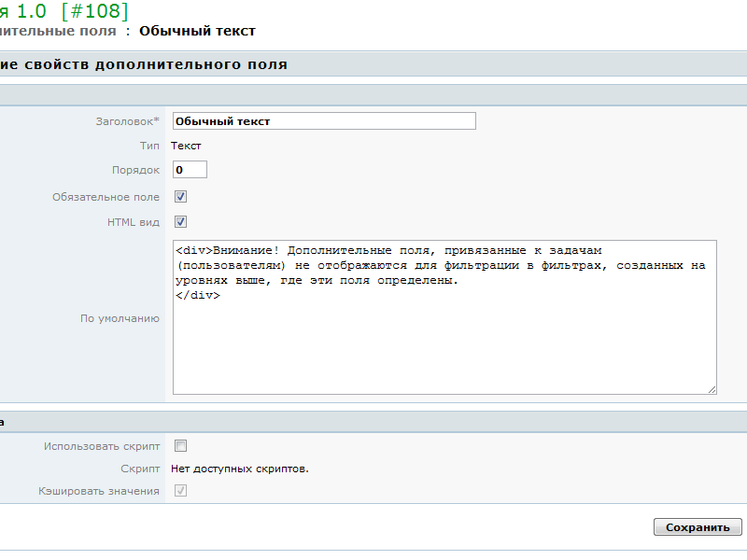Click the Заголовок* field label
The width and height of the screenshot is (747, 560).
click(127, 121)
